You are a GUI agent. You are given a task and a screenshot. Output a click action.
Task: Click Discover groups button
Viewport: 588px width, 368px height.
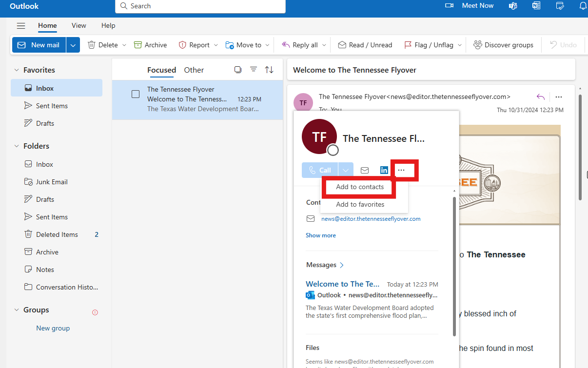(x=503, y=45)
